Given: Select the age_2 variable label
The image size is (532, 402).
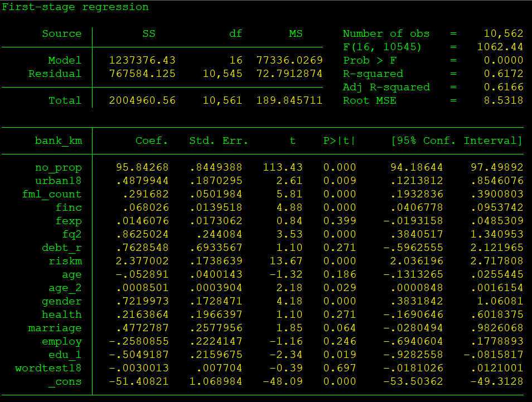Looking at the screenshot, I should (x=65, y=288).
